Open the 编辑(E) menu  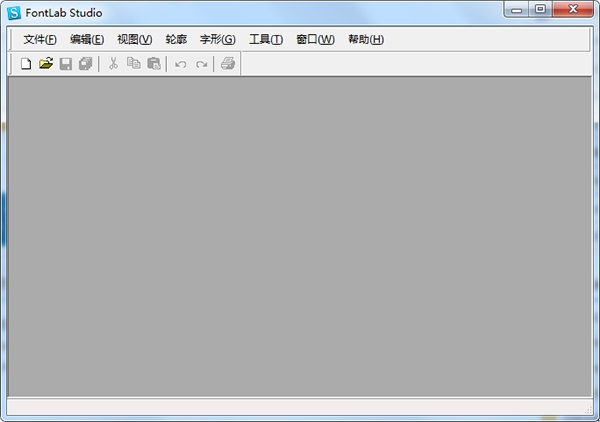[87, 39]
